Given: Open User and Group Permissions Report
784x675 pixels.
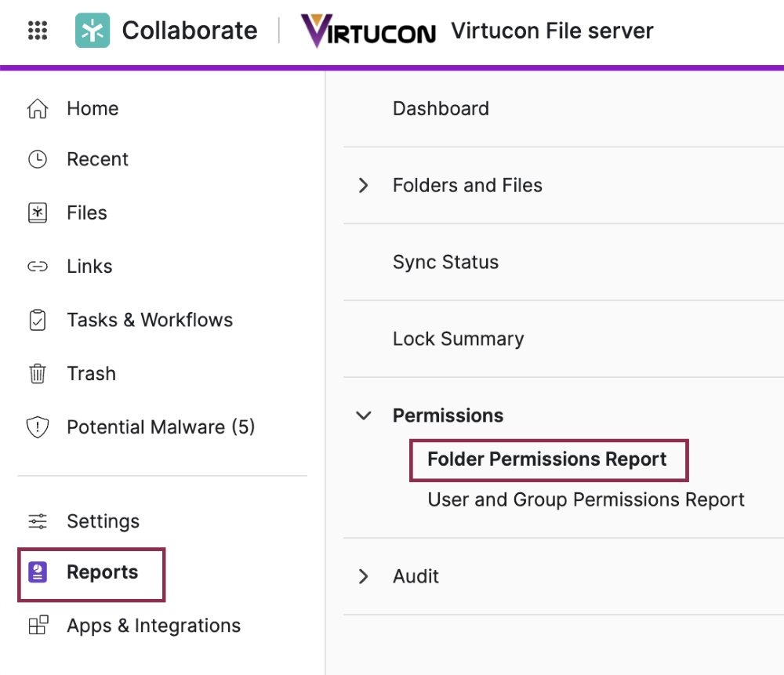Looking at the screenshot, I should click(x=586, y=500).
